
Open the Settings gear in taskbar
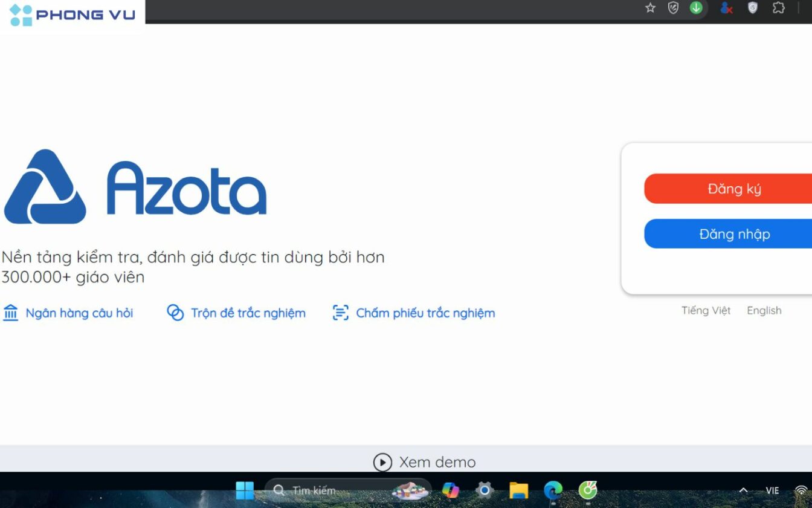[x=485, y=490]
